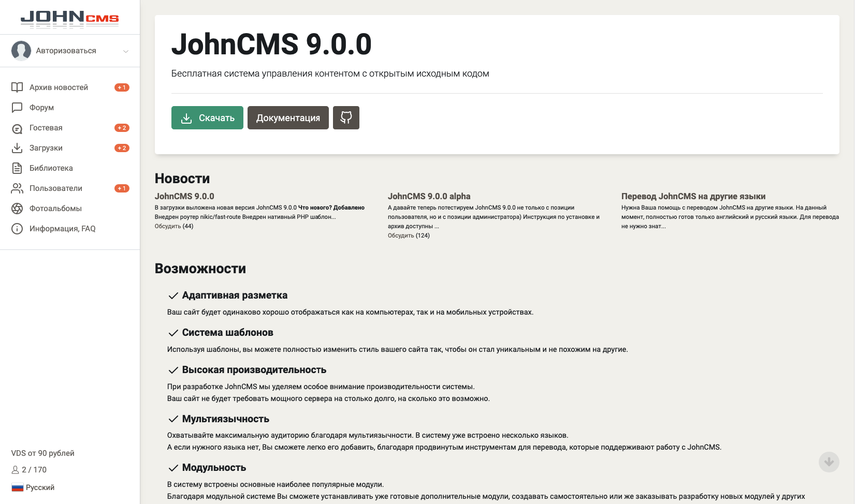Open the GitHub repository icon button

tap(346, 118)
